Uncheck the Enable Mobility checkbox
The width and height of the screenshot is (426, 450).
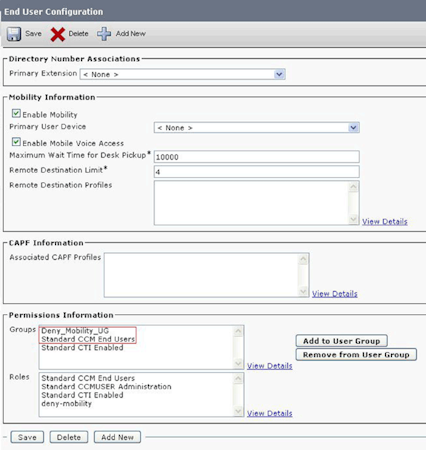click(x=16, y=113)
